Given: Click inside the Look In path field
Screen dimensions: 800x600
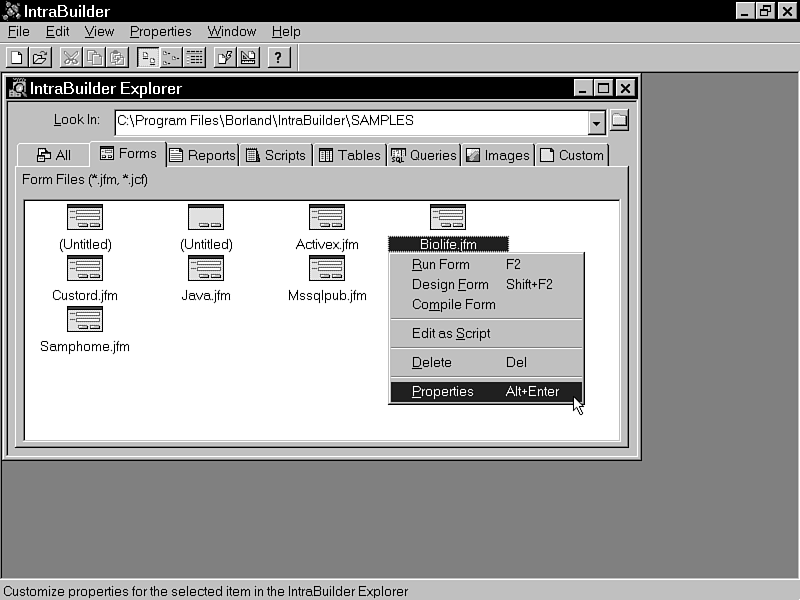Looking at the screenshot, I should point(350,121).
